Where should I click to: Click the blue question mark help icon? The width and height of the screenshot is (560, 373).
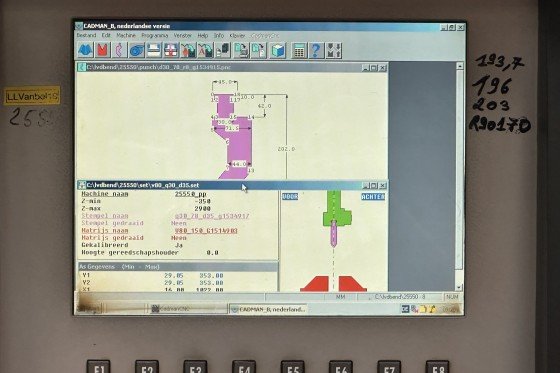point(316,50)
